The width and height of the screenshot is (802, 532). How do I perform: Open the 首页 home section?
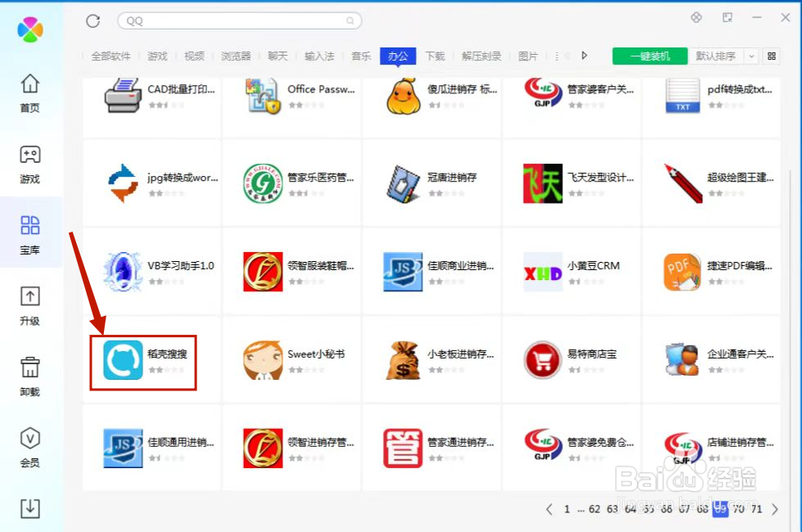tap(29, 93)
